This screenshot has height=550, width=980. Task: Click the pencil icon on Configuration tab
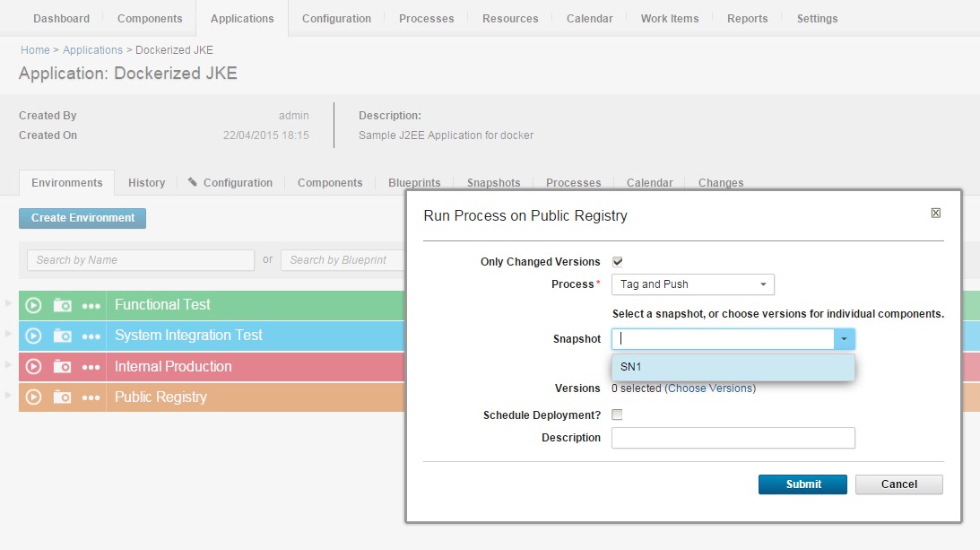193,182
